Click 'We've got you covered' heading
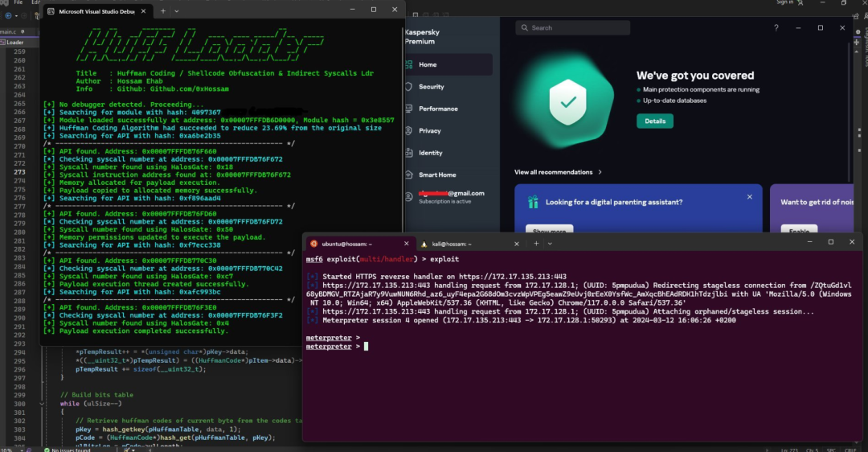The width and height of the screenshot is (868, 452). pyautogui.click(x=695, y=76)
